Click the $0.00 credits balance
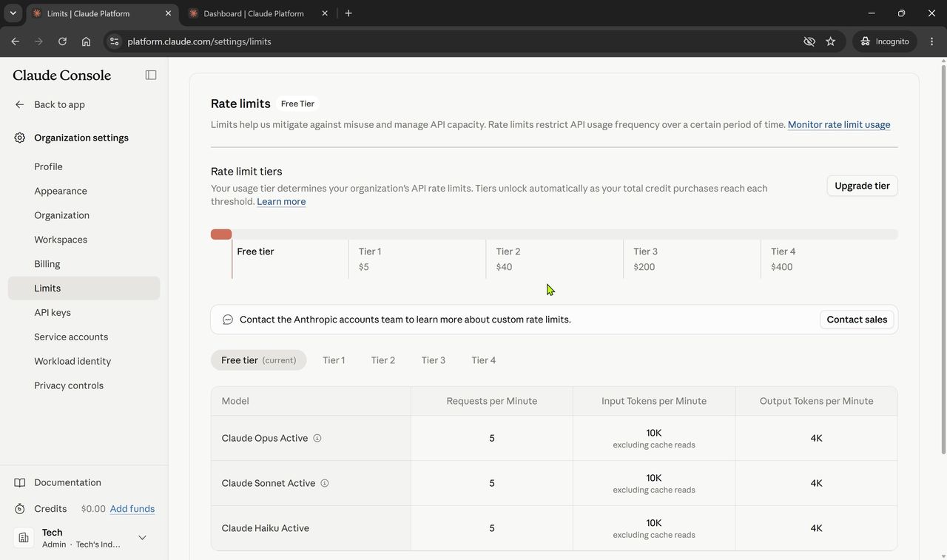The image size is (947, 560). (x=93, y=509)
